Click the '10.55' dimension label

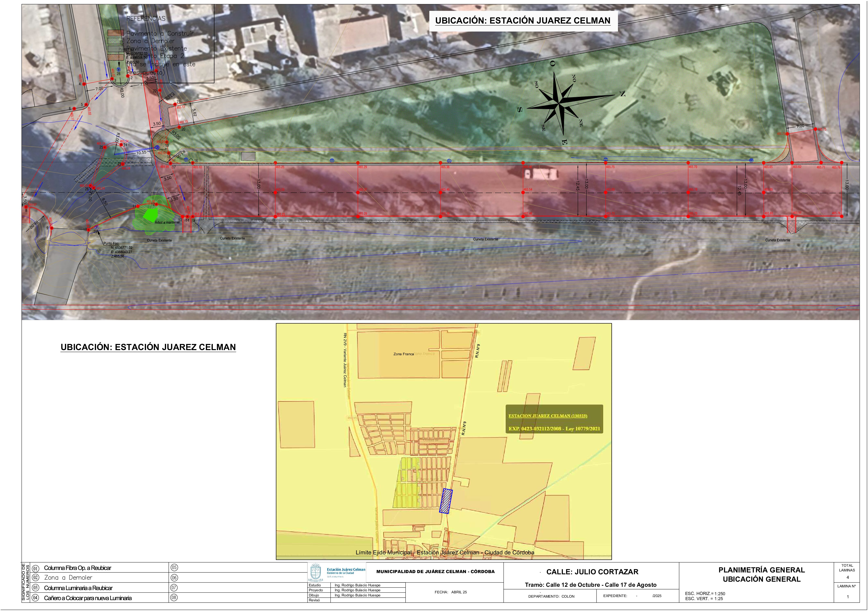(x=141, y=153)
